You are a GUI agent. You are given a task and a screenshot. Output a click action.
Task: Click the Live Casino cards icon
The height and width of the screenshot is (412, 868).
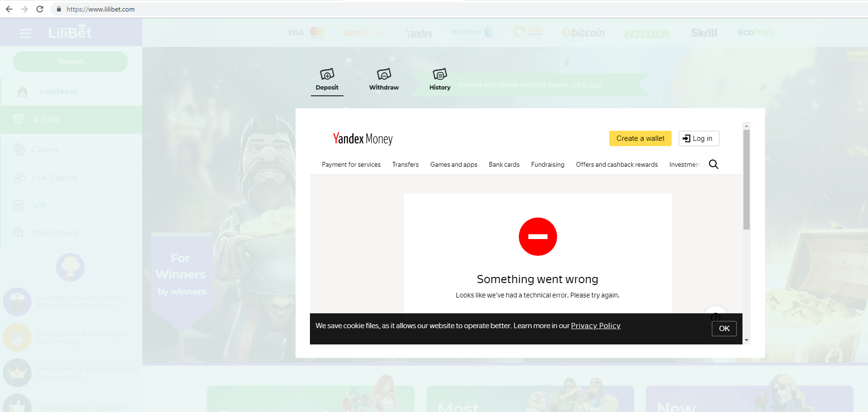(x=19, y=178)
